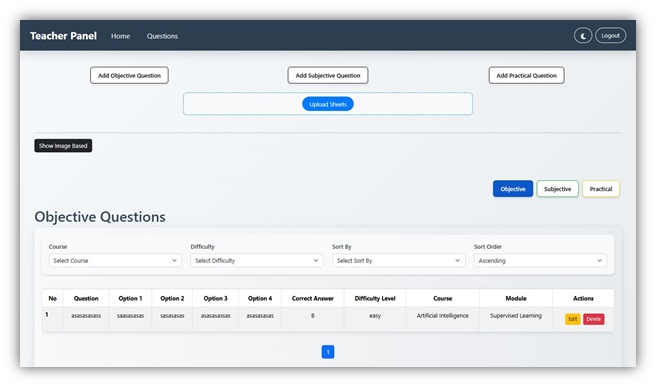The image size is (656, 387).
Task: Click the No column header
Action: pyautogui.click(x=52, y=299)
